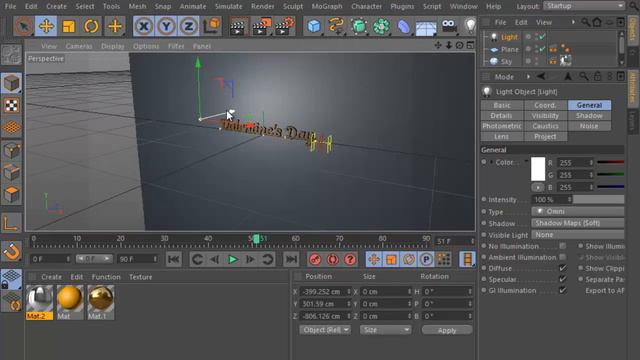
Task: Open the Shadow type dropdown
Action: (x=578, y=223)
